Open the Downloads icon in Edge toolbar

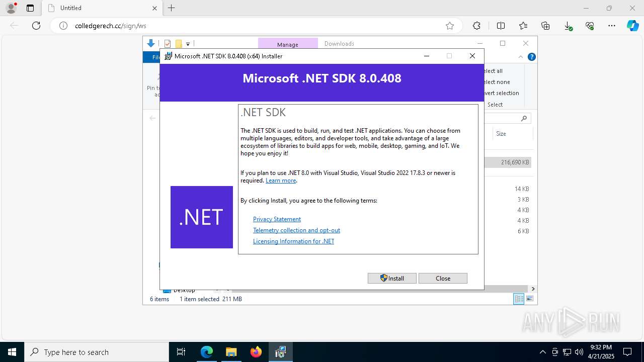[568, 26]
